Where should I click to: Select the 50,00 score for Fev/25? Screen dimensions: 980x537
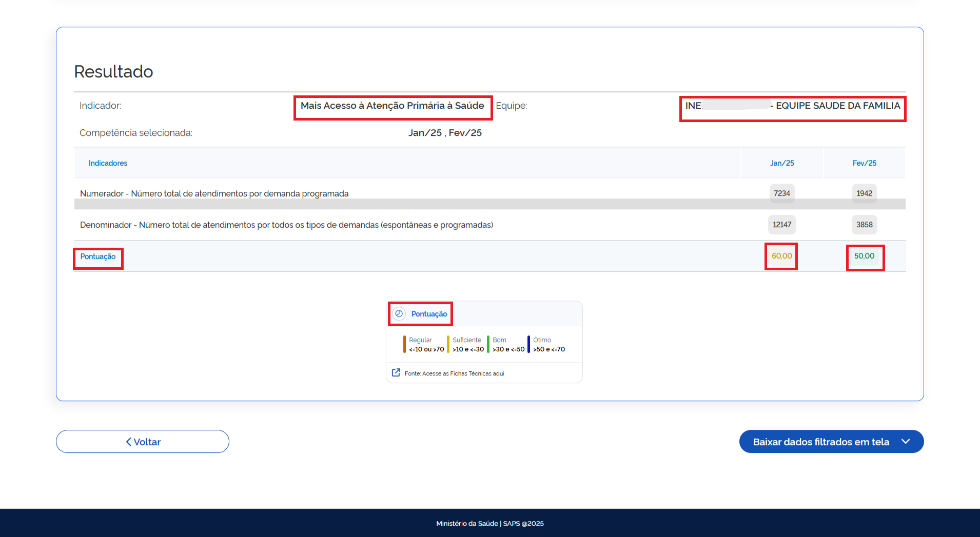pyautogui.click(x=864, y=256)
